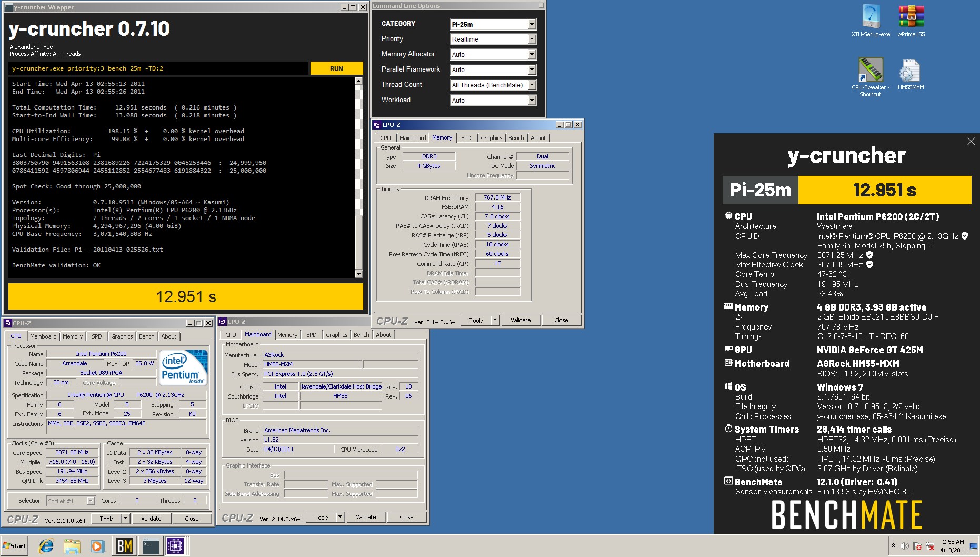Open CPU tab in Mainboard CPU-Z window
The image size is (980, 557).
pyautogui.click(x=231, y=335)
